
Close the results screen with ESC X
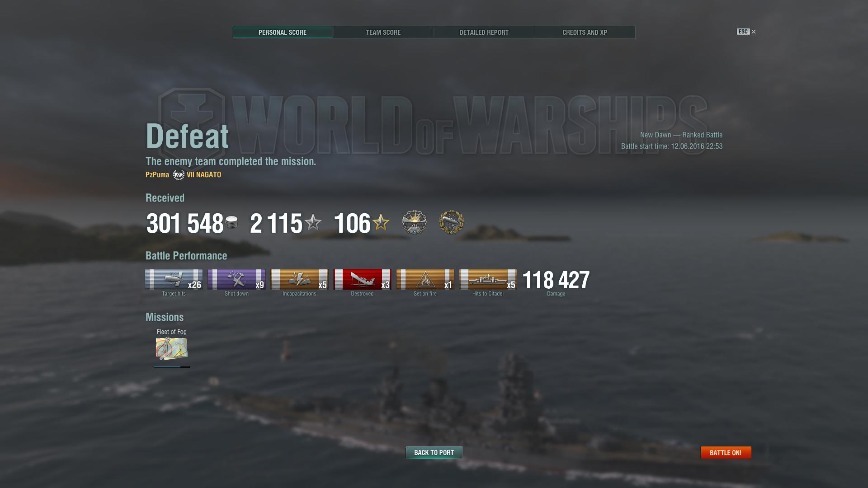point(746,32)
